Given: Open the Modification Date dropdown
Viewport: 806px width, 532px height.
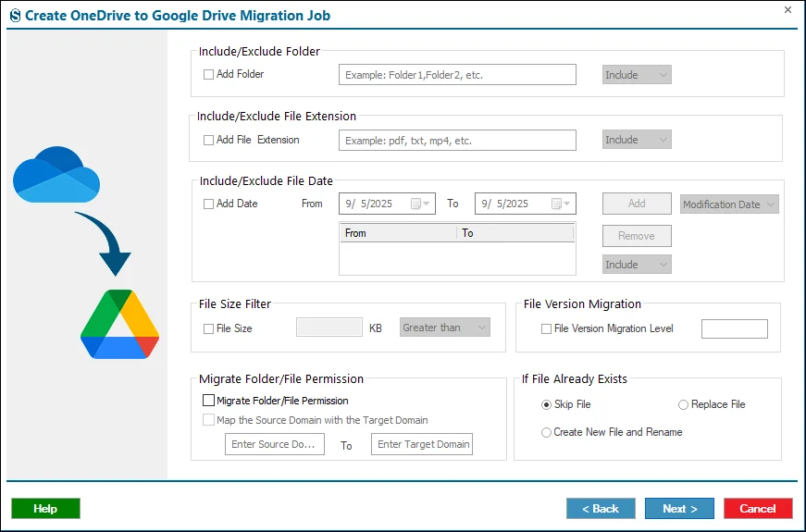Looking at the screenshot, I should 729,204.
